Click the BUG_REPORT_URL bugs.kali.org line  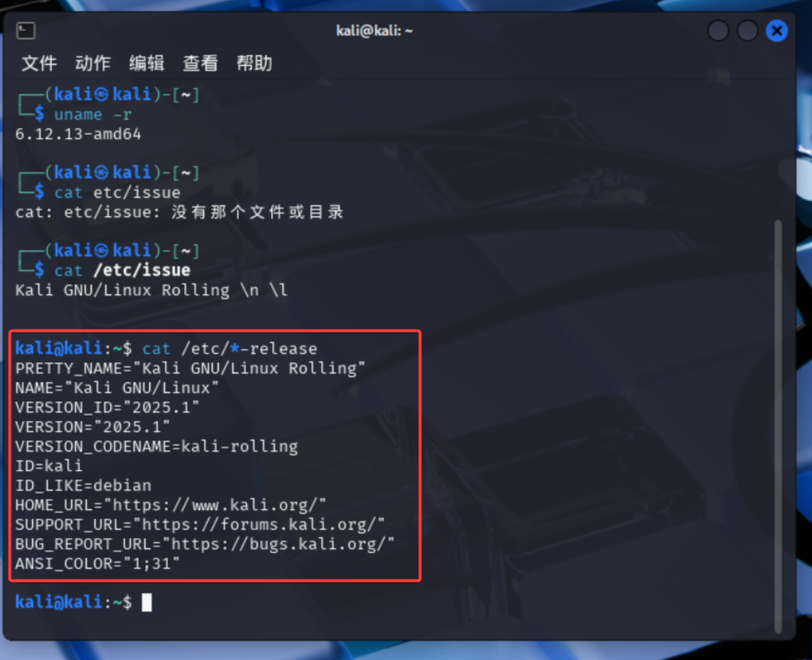point(205,544)
